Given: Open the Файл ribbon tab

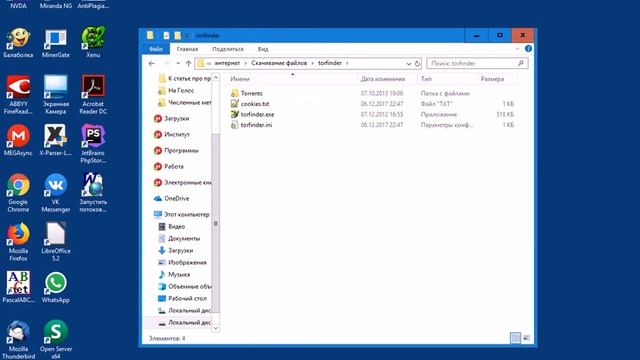Looking at the screenshot, I should click(156, 49).
